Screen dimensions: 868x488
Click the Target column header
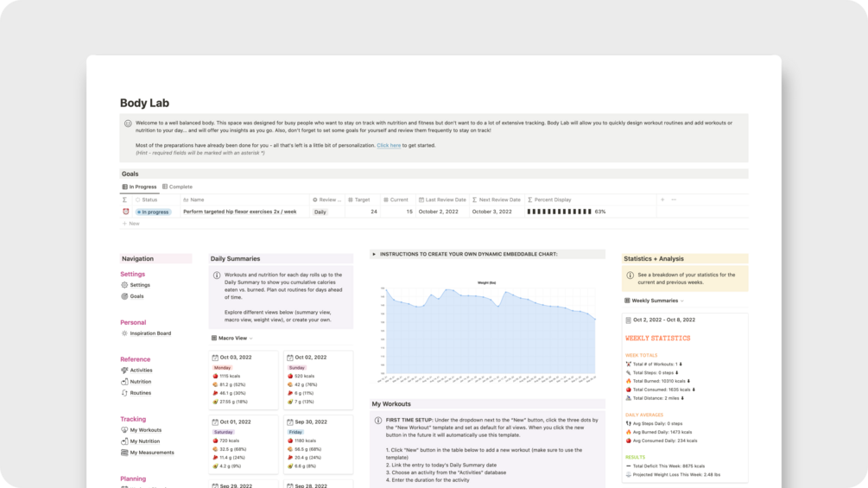point(358,200)
